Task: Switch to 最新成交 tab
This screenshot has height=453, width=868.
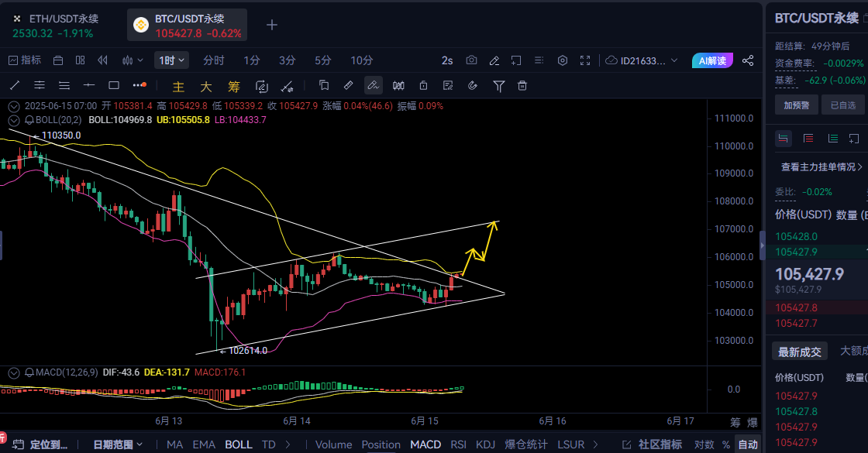Action: [x=799, y=352]
